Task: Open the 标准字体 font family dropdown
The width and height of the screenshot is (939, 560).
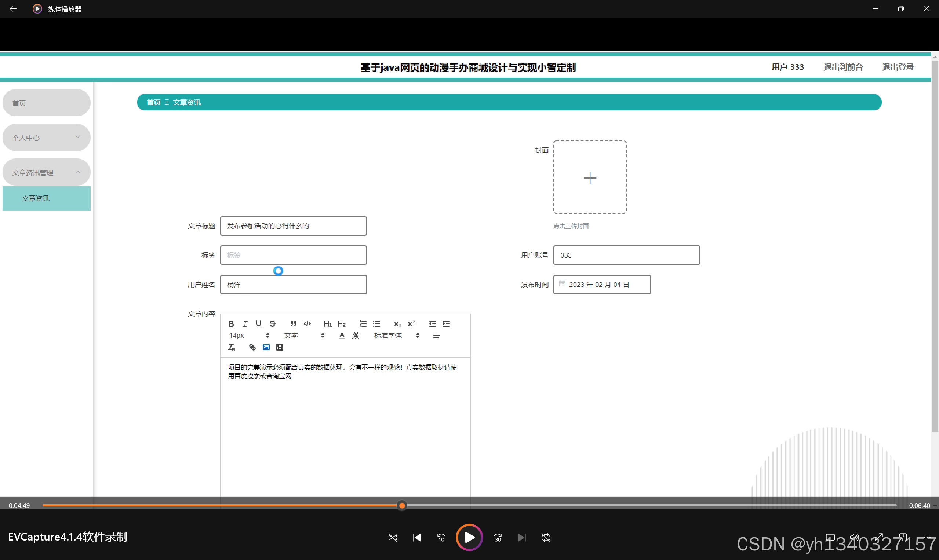Action: point(396,336)
